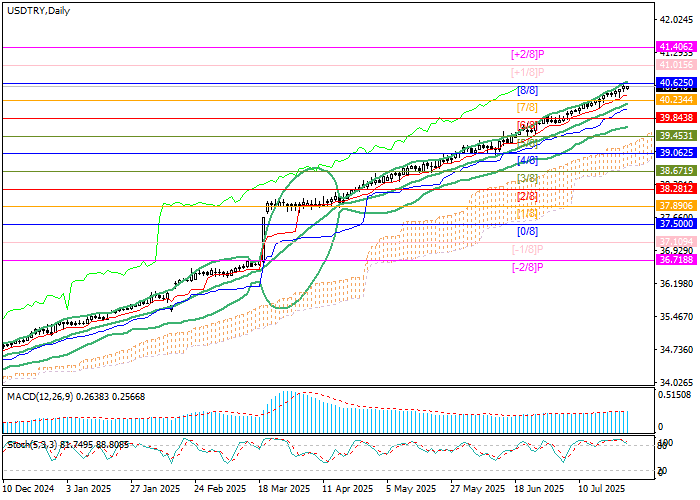This screenshot has width=700, height=500.
Task: Select the 11 Apr 2025 date label
Action: click(x=348, y=488)
